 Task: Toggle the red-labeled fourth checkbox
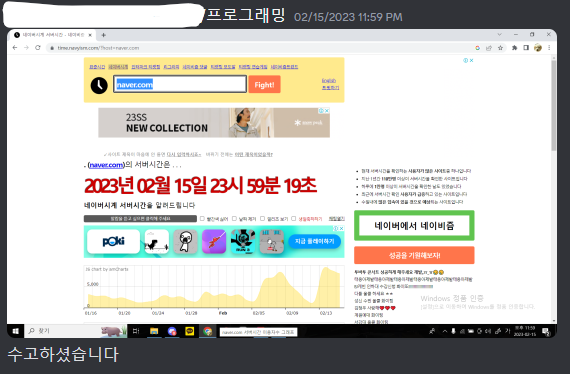point(294,218)
